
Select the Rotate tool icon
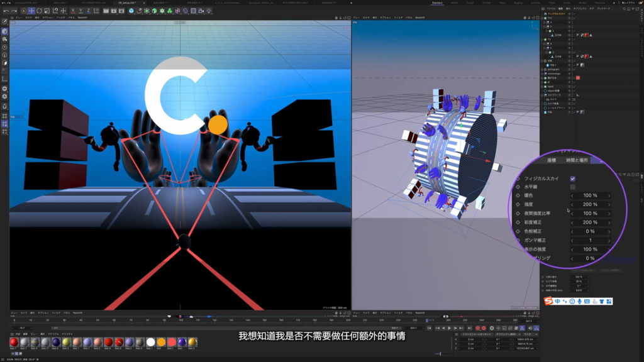(39, 11)
